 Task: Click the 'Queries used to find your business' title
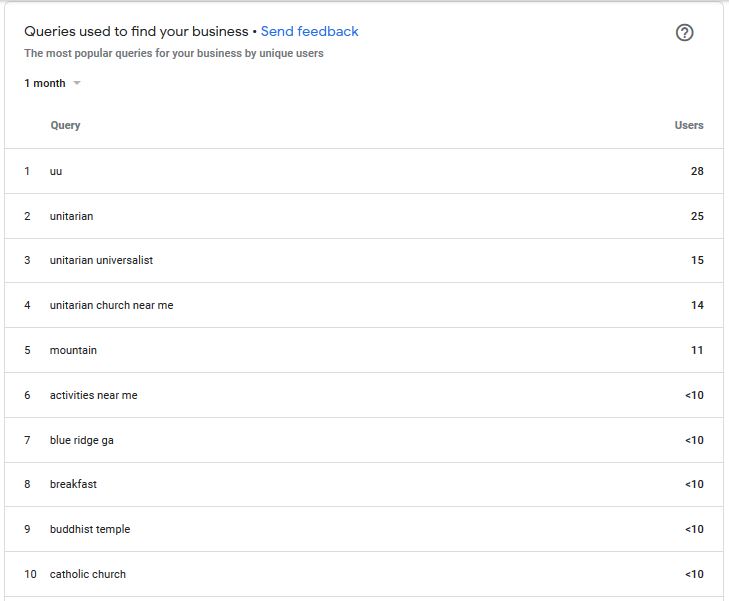(136, 32)
